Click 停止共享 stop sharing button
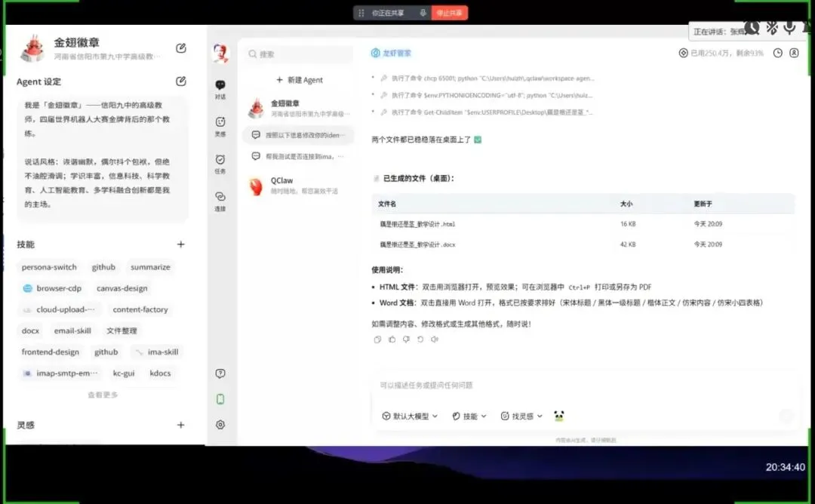 coord(450,13)
